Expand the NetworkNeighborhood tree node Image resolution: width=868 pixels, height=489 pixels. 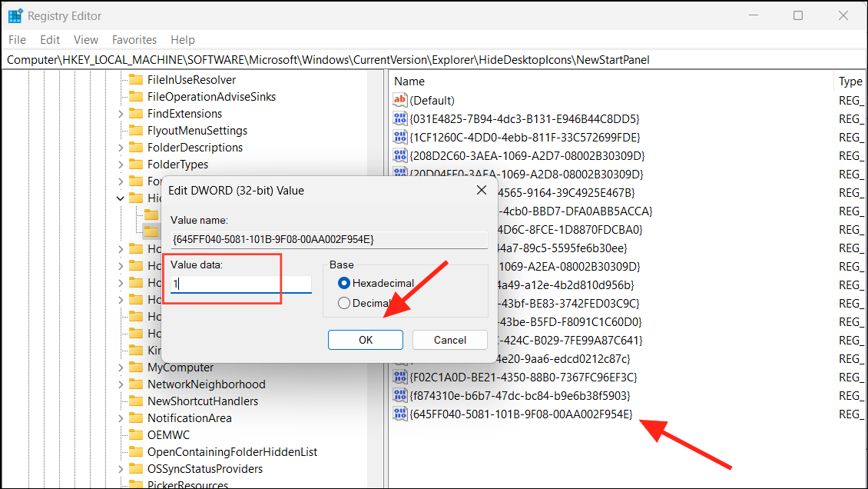click(120, 384)
